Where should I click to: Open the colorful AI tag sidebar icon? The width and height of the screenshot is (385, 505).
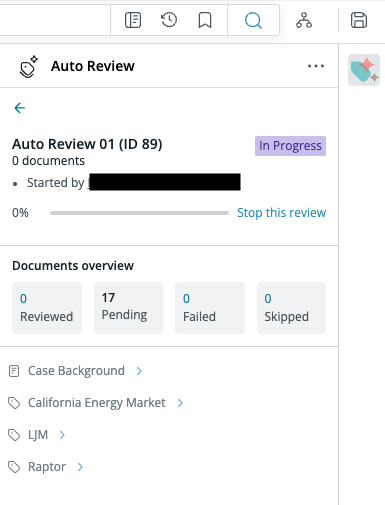[x=364, y=70]
